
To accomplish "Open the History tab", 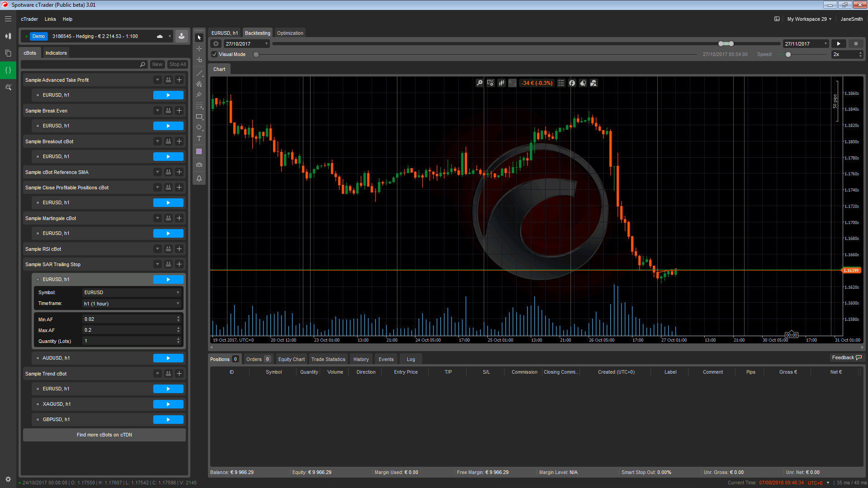I will [x=361, y=359].
